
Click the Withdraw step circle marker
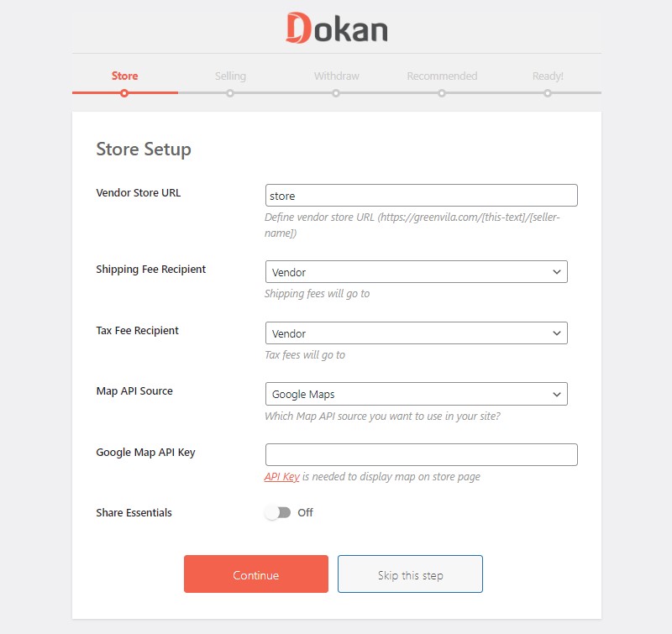[336, 93]
